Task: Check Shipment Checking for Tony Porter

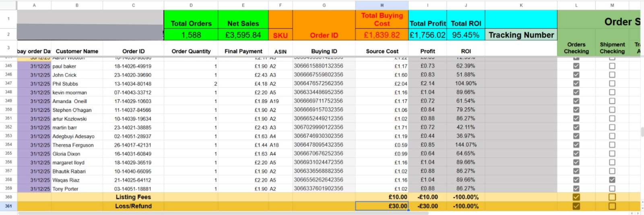Action: 612,188
